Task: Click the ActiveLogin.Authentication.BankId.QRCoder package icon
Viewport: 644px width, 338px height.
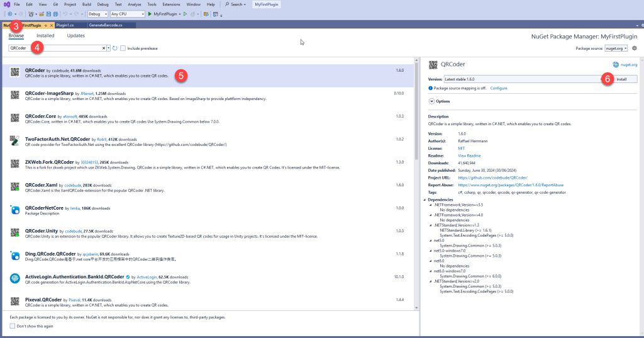Action: 15,279
